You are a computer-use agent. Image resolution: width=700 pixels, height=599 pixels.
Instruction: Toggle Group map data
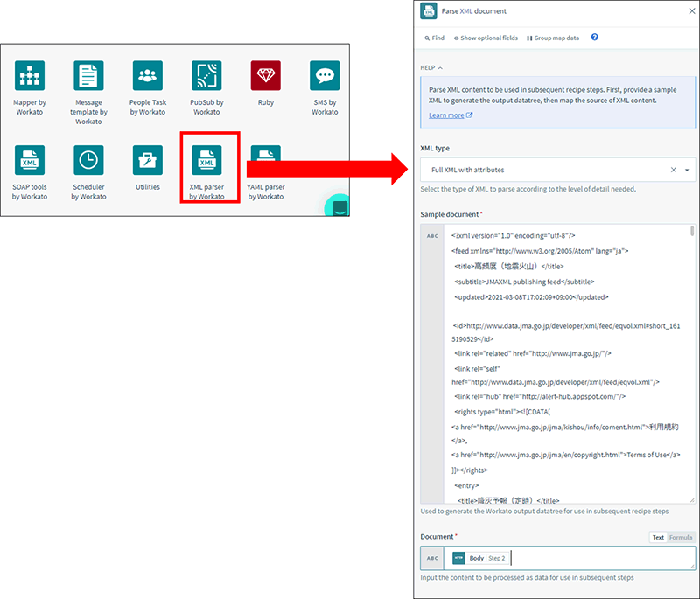[x=553, y=38]
